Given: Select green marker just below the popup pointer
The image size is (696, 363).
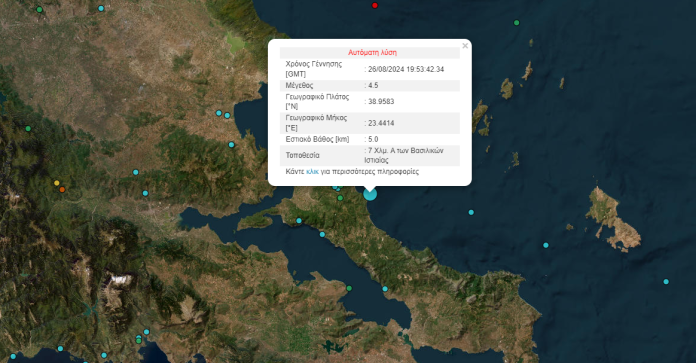Looking at the screenshot, I should [340, 198].
